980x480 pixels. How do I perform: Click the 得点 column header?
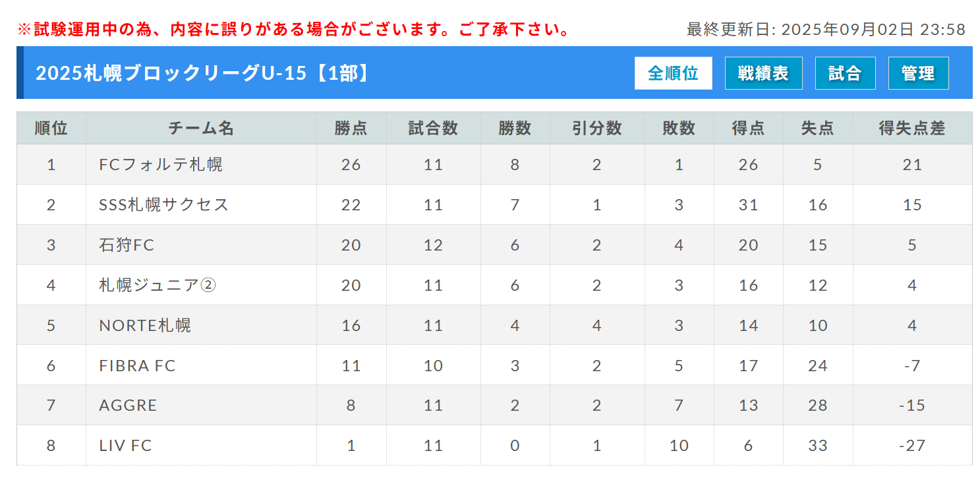tap(748, 128)
